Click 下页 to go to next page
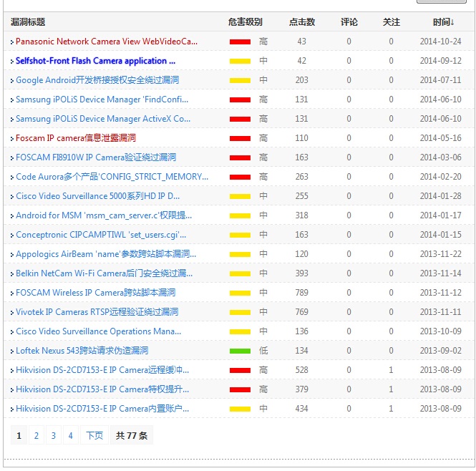Screen dimensions: 476x471 point(94,435)
